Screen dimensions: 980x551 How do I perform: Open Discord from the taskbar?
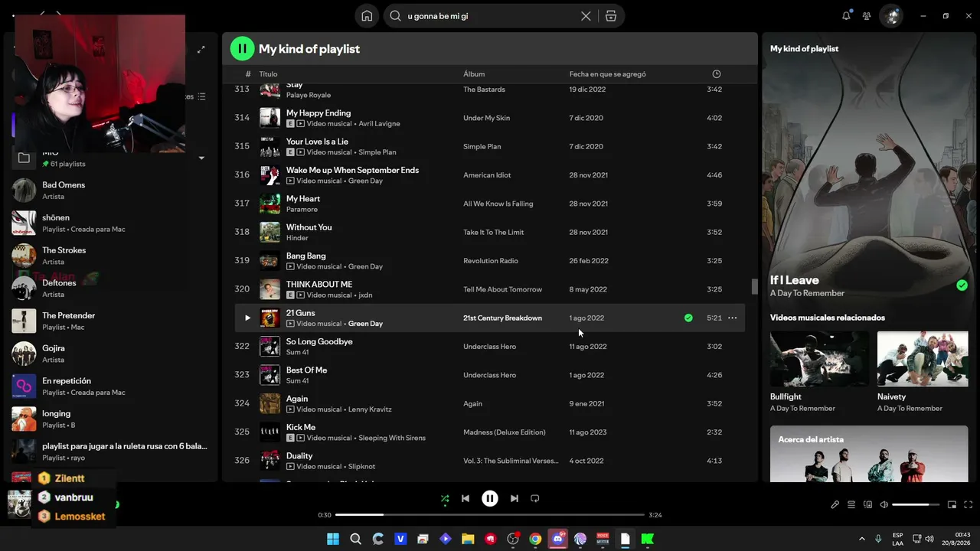558,539
